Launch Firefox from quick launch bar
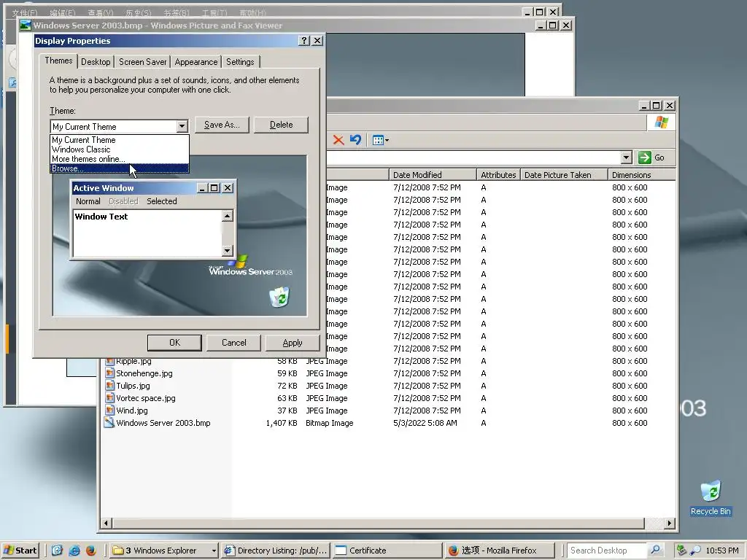 (x=91, y=551)
